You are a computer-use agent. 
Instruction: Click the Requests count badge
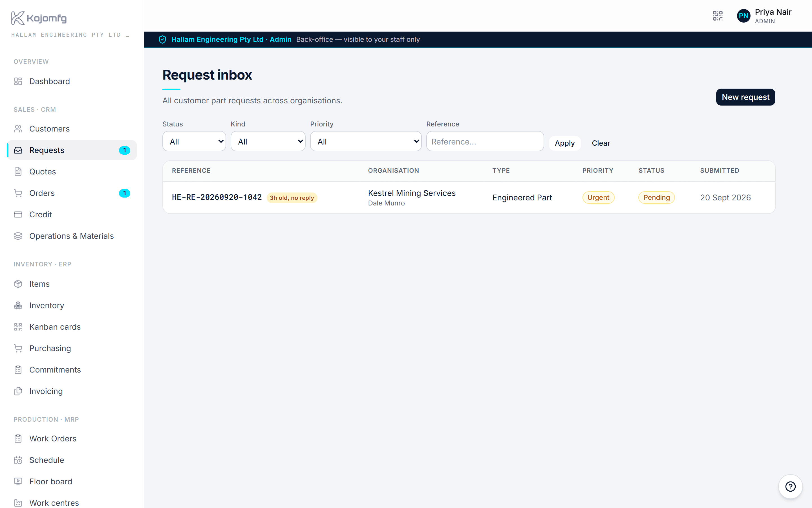tap(125, 150)
